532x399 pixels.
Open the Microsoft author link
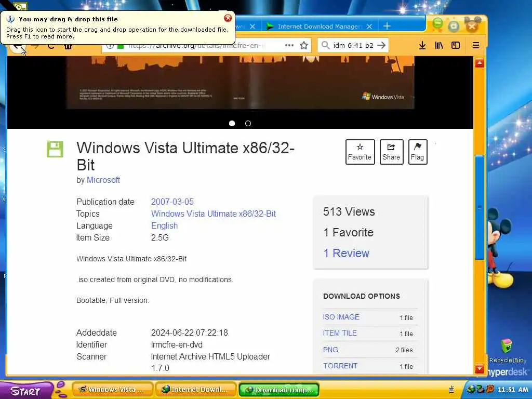point(103,180)
